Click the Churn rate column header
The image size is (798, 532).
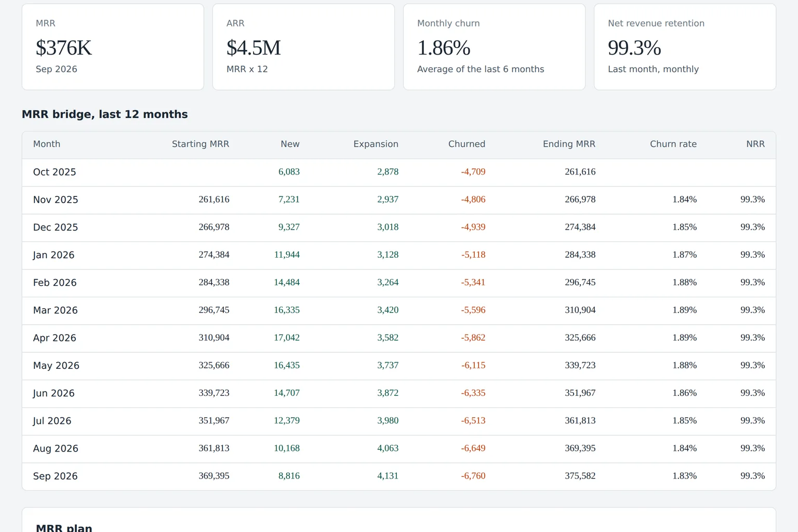coord(673,144)
